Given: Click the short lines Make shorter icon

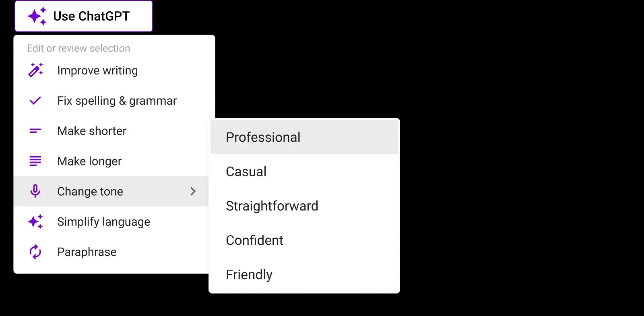Looking at the screenshot, I should click(x=35, y=131).
